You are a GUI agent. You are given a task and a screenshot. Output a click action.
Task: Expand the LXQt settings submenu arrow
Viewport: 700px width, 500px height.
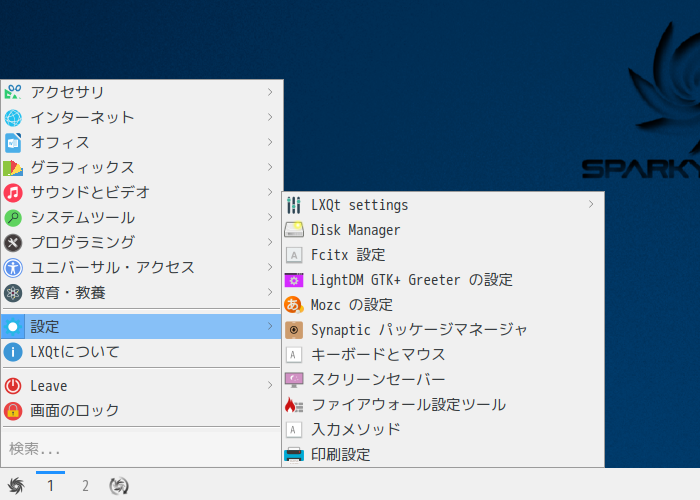pos(591,204)
